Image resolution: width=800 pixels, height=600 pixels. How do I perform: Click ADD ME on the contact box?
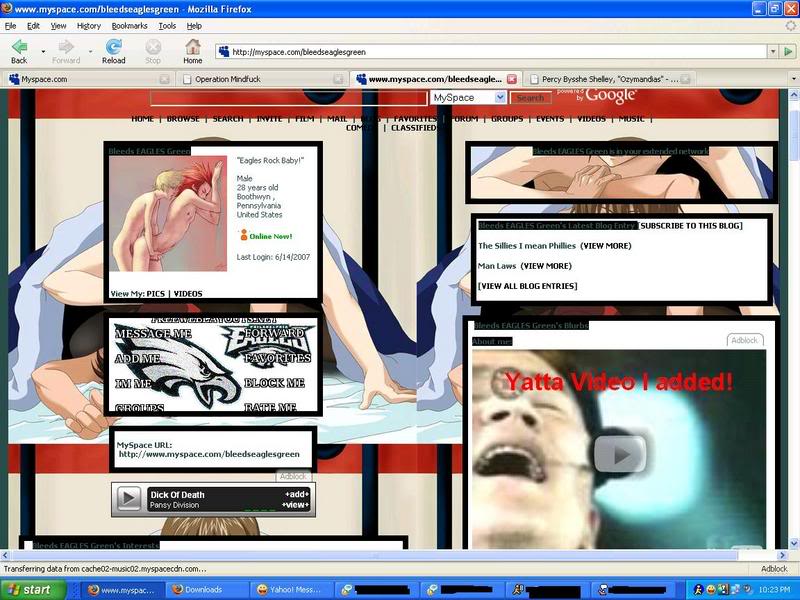138,359
